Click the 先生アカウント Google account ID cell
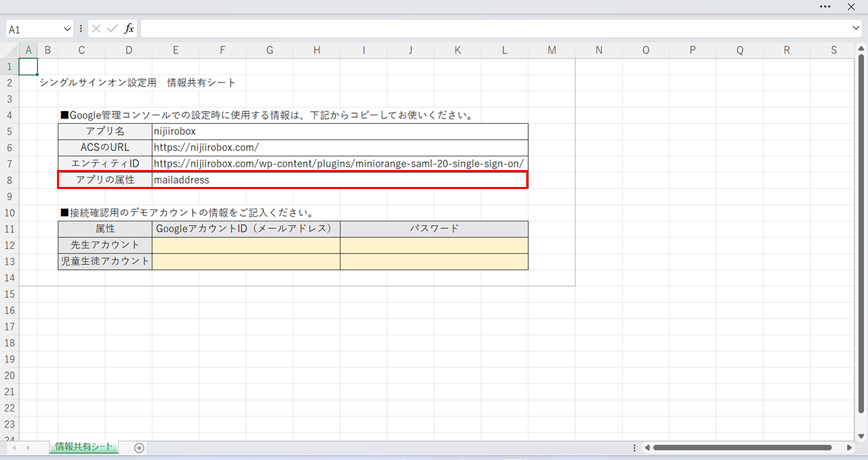Viewport: 868px width, 460px height. click(x=246, y=245)
